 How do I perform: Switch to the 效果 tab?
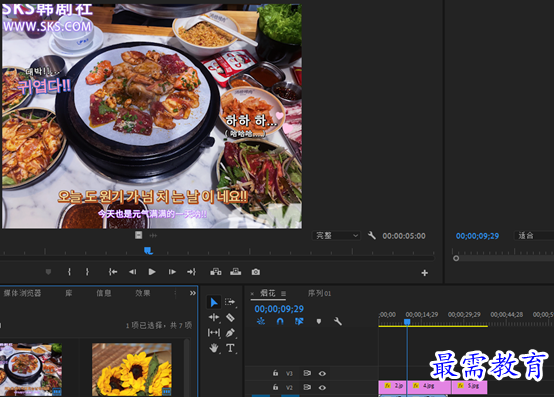tap(143, 293)
